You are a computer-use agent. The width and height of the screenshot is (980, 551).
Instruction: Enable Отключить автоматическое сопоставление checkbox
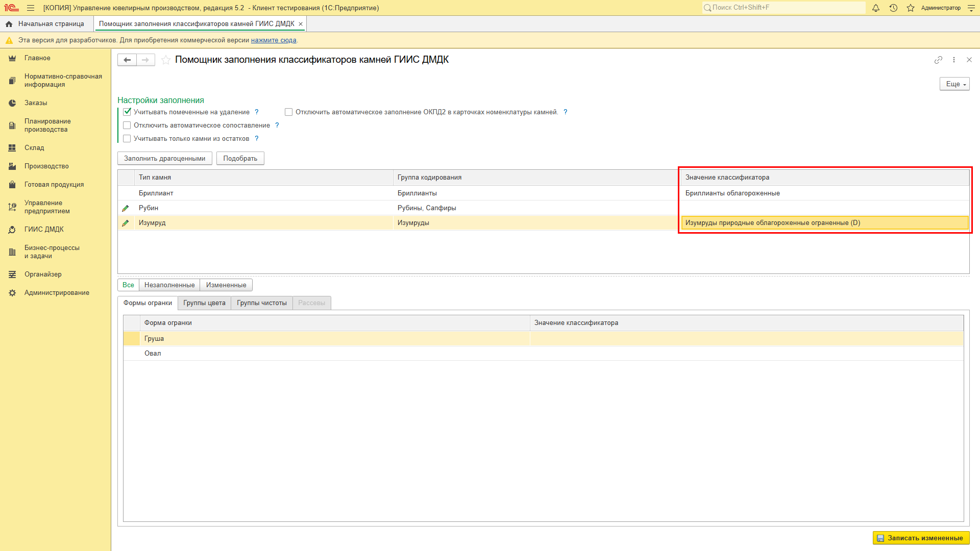tap(127, 126)
